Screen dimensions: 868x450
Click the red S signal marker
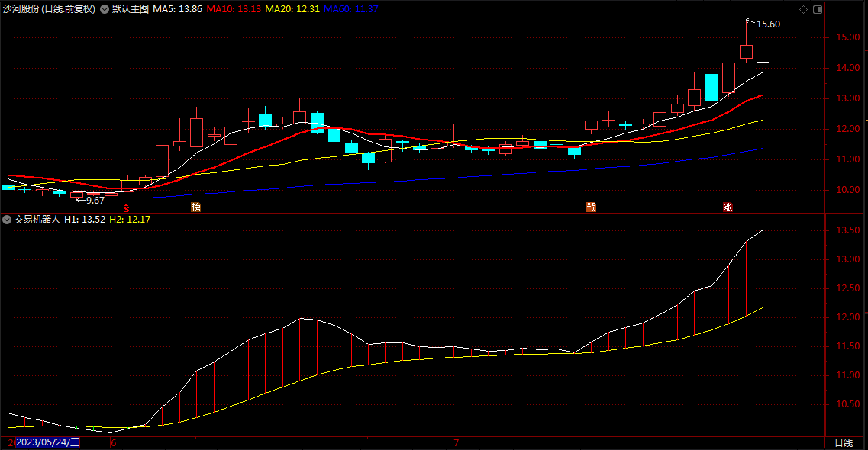click(x=127, y=208)
